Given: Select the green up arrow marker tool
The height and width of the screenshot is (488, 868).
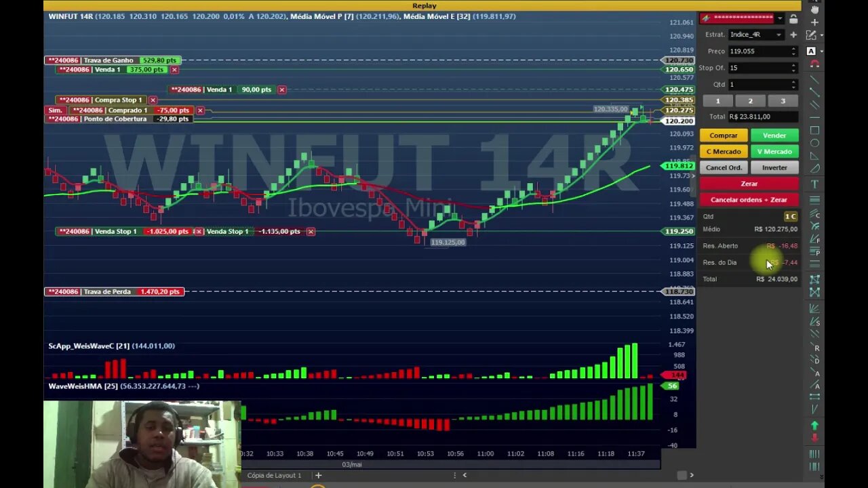Looking at the screenshot, I should click(814, 425).
